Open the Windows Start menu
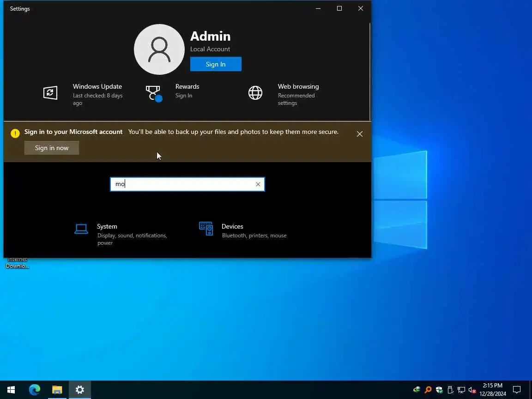Viewport: 532px width, 399px height. point(11,390)
